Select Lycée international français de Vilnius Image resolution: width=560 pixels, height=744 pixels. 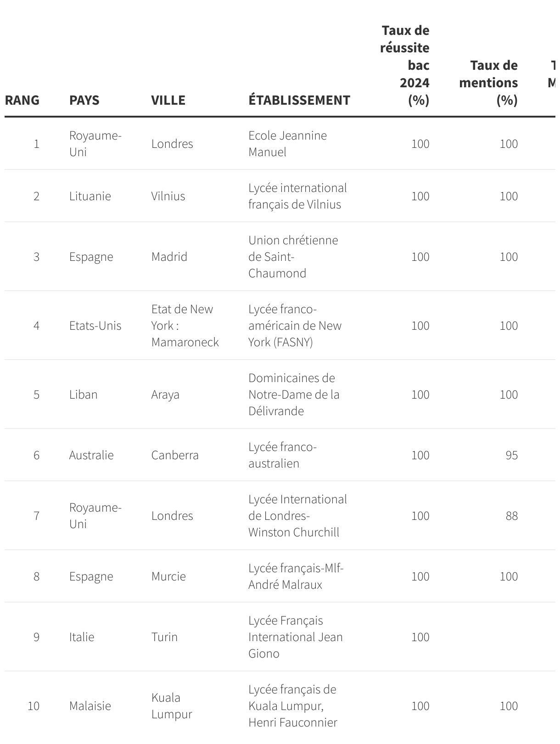297,196
